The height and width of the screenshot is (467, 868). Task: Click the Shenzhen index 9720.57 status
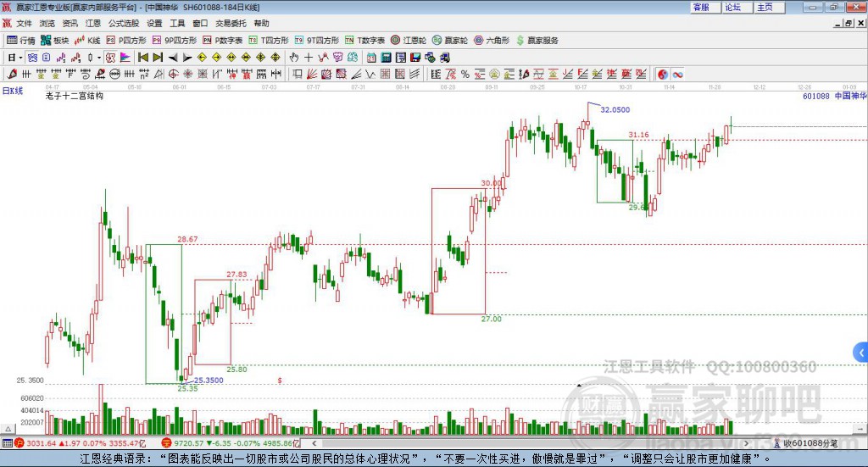pos(231,443)
